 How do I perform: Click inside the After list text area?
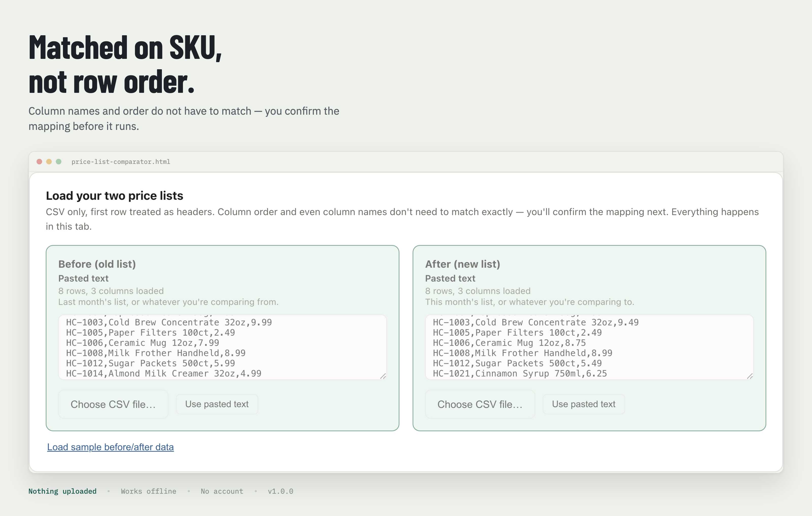[x=589, y=347]
